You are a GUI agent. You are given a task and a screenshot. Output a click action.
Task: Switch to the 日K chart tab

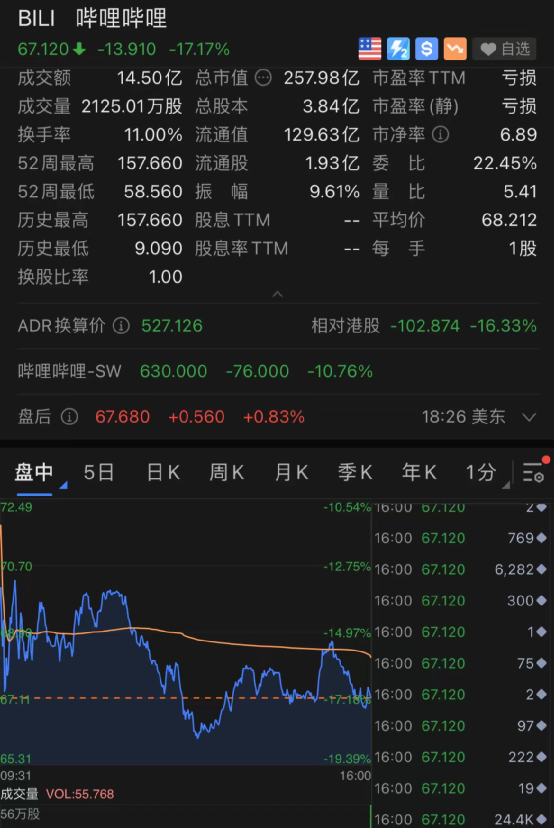click(x=163, y=472)
